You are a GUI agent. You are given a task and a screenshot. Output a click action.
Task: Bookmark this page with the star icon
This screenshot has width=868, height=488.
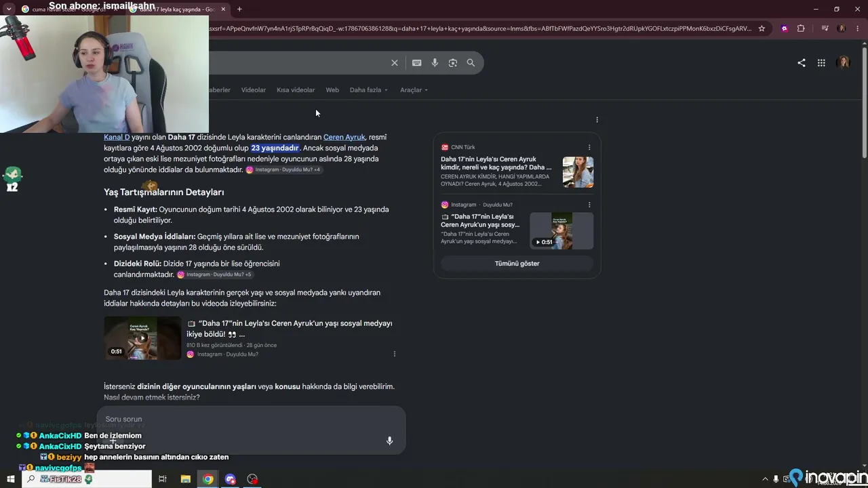(x=762, y=28)
